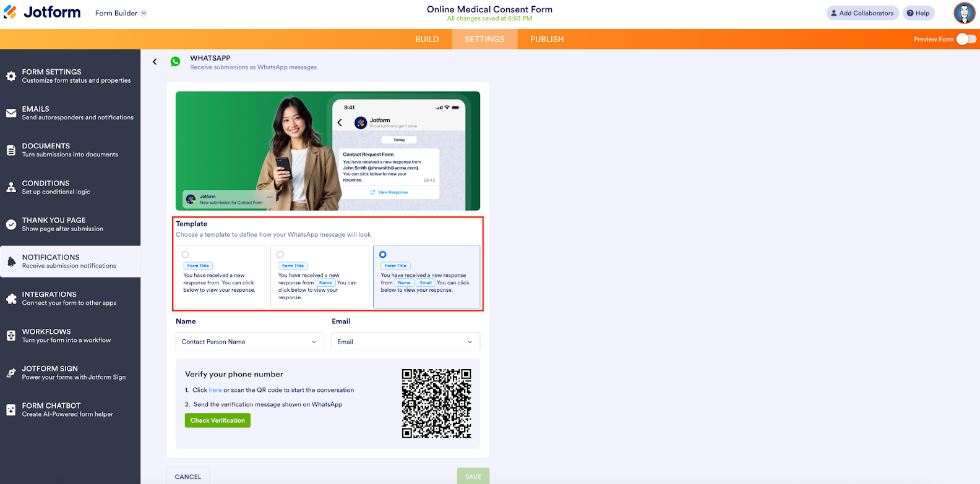Click the Notifications bell icon
Viewport: 980px width, 484px height.
click(11, 261)
